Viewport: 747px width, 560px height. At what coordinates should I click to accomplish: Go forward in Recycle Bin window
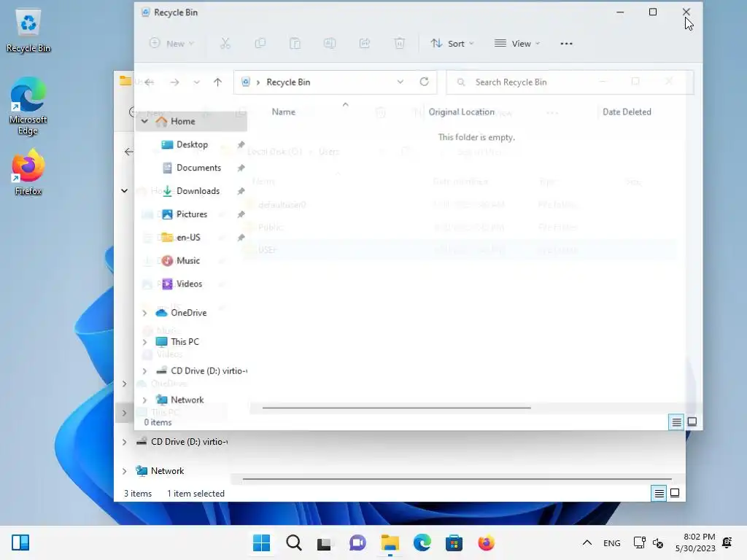click(x=174, y=82)
